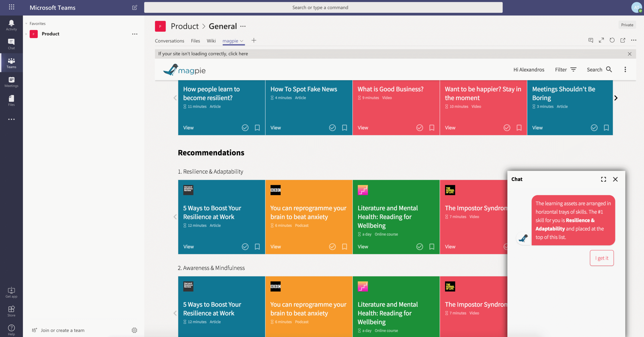This screenshot has height=337, width=644.
Task: Open the magpie tab in a browser window
Action: (623, 40)
